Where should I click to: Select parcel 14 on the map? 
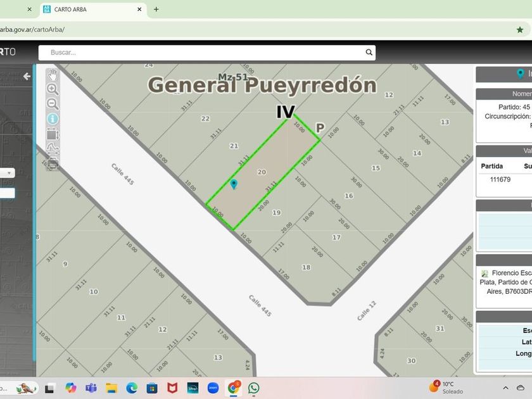tap(417, 153)
